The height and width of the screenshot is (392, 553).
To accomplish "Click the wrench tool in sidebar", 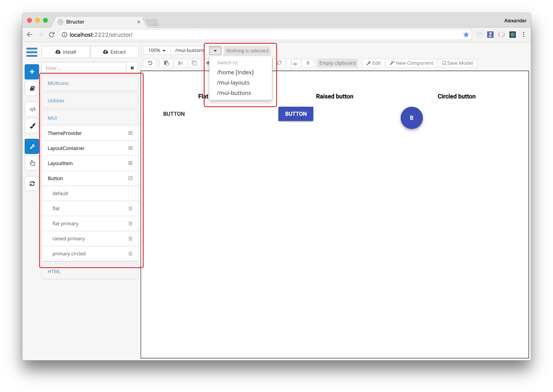I will click(32, 146).
